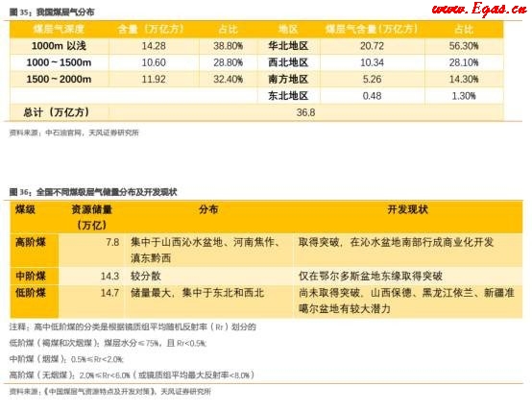Image resolution: width=532 pixels, height=411 pixels.
Task: Select the 华北地区 region cell
Action: (x=288, y=46)
